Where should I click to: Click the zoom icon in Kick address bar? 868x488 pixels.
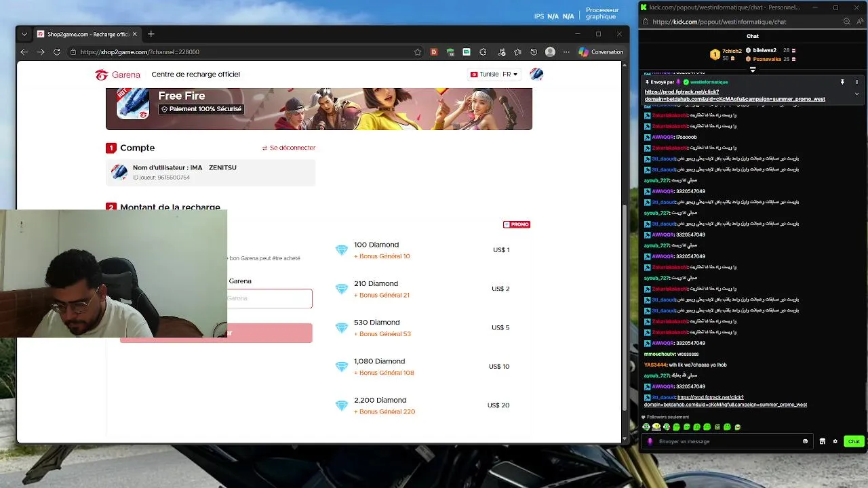847,22
